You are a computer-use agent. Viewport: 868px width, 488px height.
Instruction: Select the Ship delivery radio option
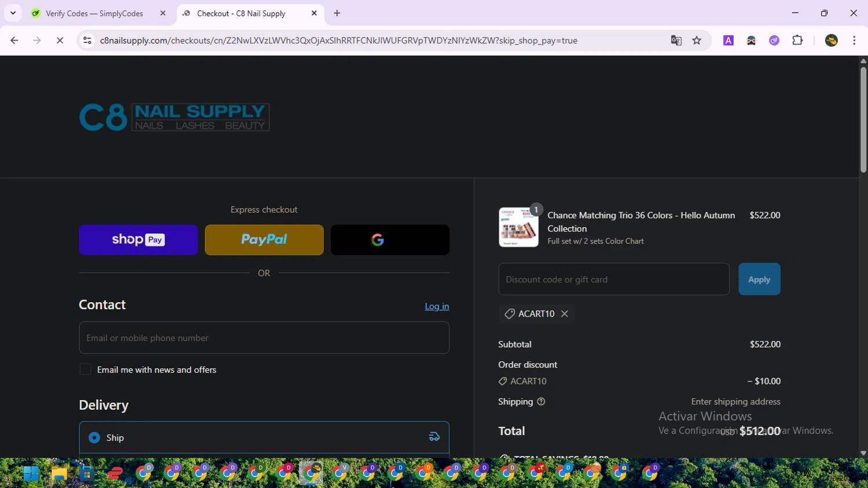click(x=94, y=438)
